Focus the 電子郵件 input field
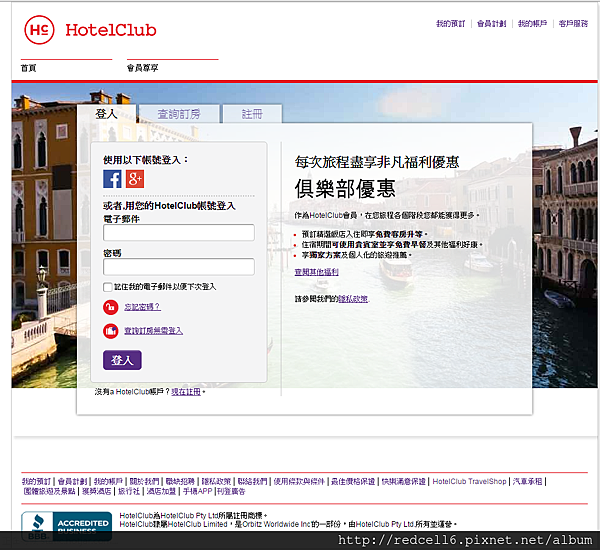This screenshot has height=550, width=600. coord(179,233)
